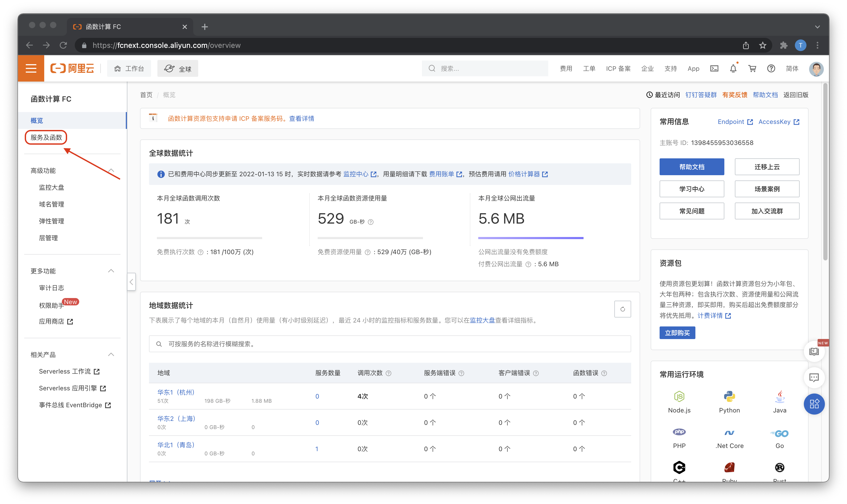Open 权限助手 in the sidebar
Image resolution: width=847 pixels, height=504 pixels.
pyautogui.click(x=52, y=306)
